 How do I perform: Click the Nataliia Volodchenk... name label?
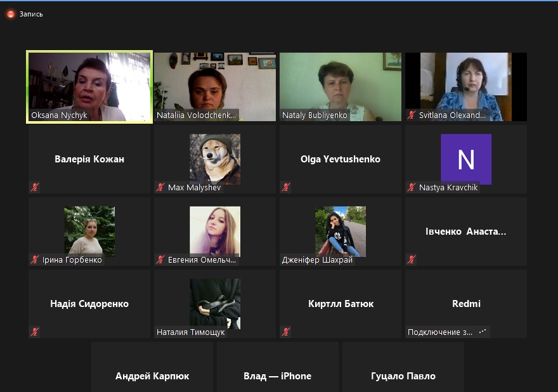[x=196, y=115]
